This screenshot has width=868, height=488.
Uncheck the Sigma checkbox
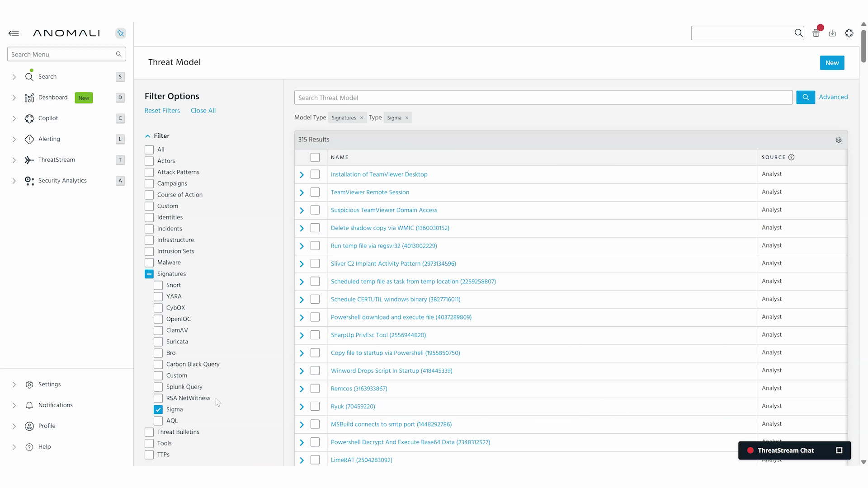point(158,409)
